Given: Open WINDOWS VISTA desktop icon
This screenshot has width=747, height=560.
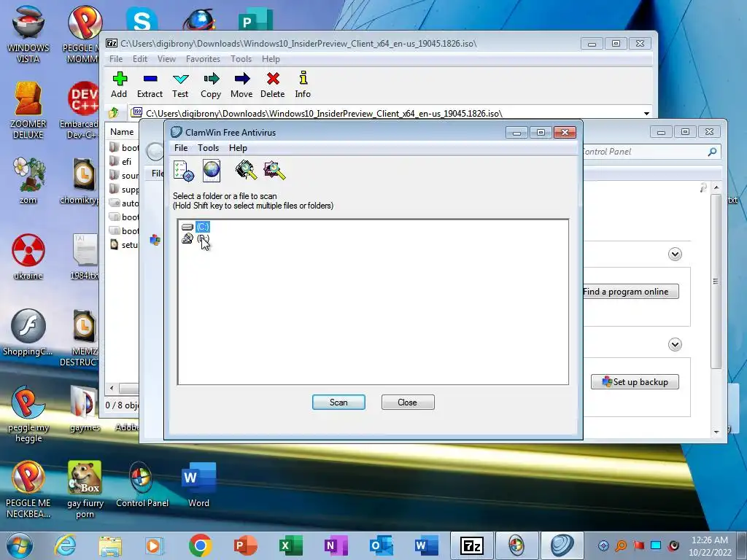Looking at the screenshot, I should pyautogui.click(x=28, y=34).
